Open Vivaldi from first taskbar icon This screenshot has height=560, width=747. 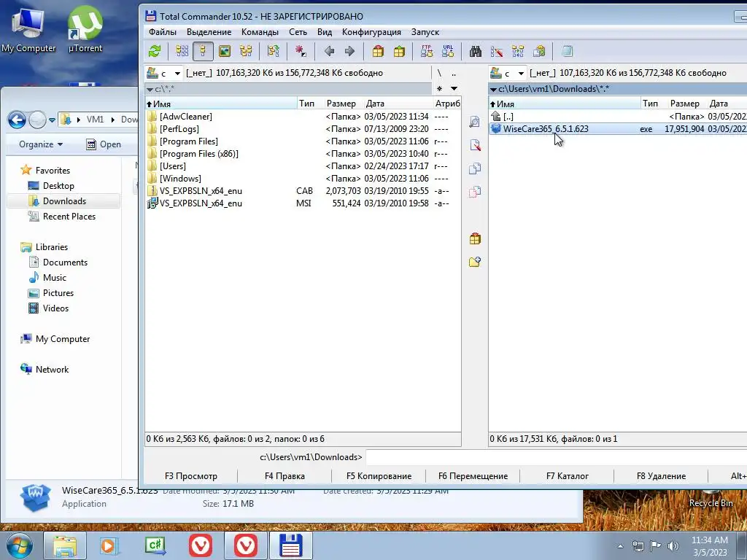pos(201,545)
